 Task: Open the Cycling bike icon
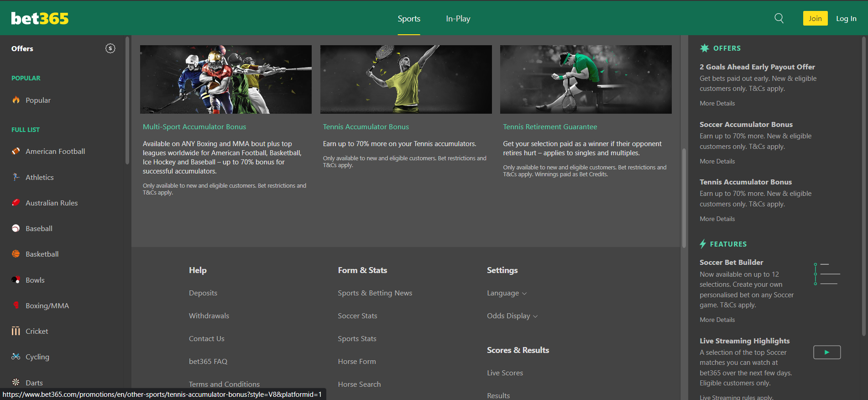pos(16,357)
